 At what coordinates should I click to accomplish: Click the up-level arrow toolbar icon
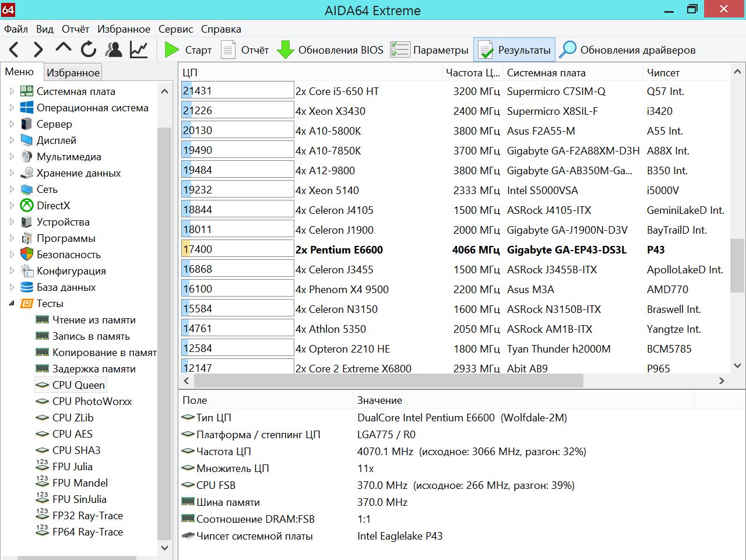[63, 48]
